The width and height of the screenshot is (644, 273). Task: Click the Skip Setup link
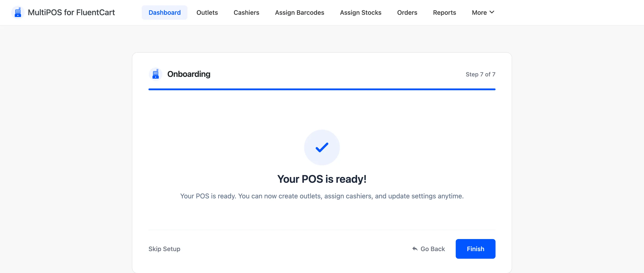click(x=164, y=249)
